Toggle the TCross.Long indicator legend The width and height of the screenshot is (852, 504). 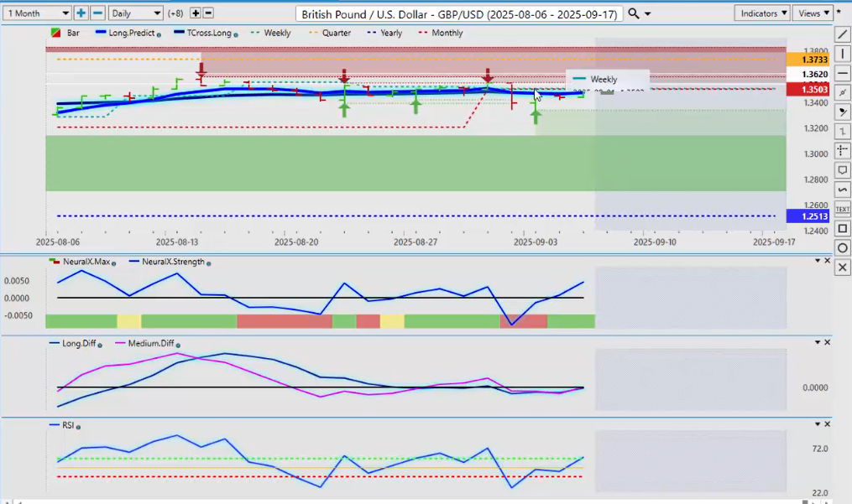[201, 34]
